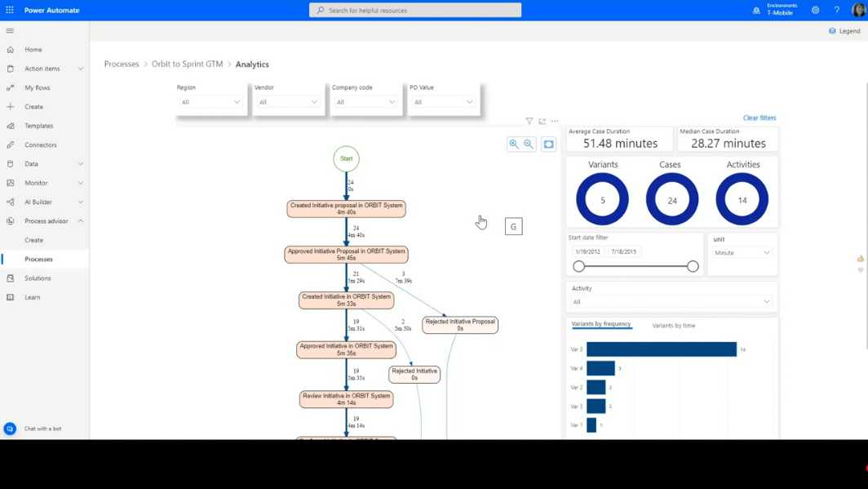This screenshot has height=489, width=868.
Task: Fit process map to screen icon
Action: click(548, 144)
